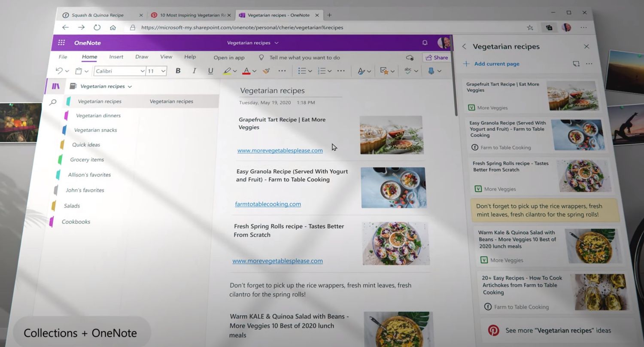
Task: Show the notebooks library icon
Action: 56,86
